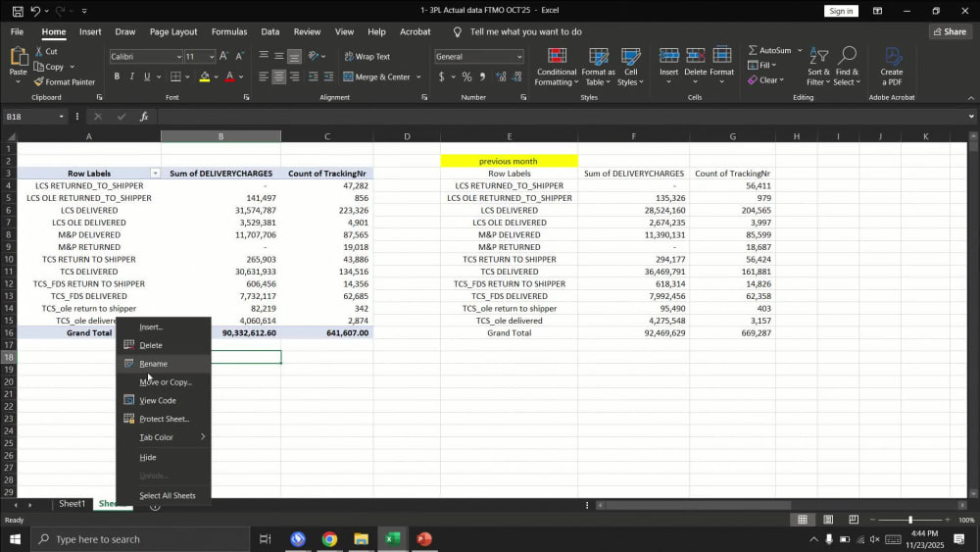Click the Orientation icon
The width and height of the screenshot is (980, 552).
point(314,56)
